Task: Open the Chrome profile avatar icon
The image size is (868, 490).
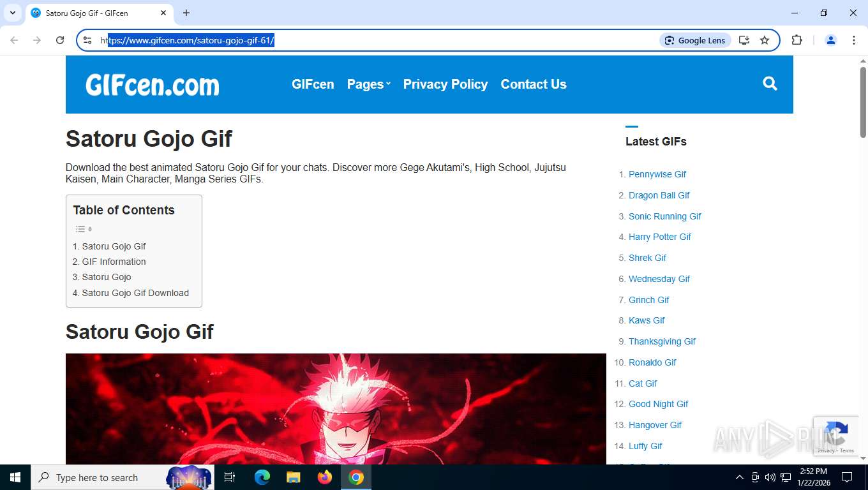Action: click(x=831, y=40)
